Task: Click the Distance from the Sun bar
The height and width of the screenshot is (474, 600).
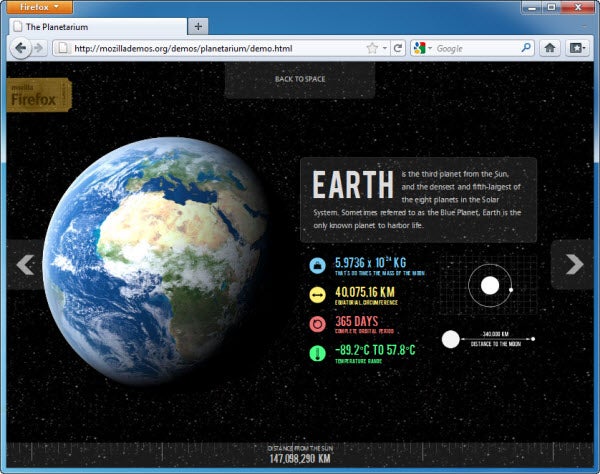Action: 299,454
